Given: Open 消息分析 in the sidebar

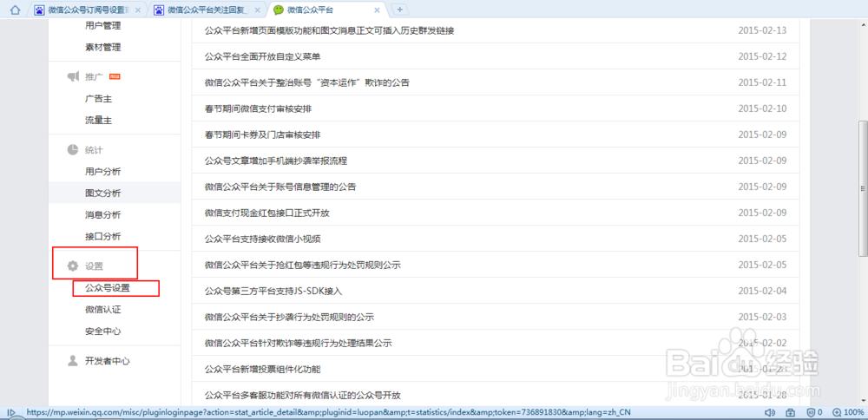Looking at the screenshot, I should (x=103, y=214).
